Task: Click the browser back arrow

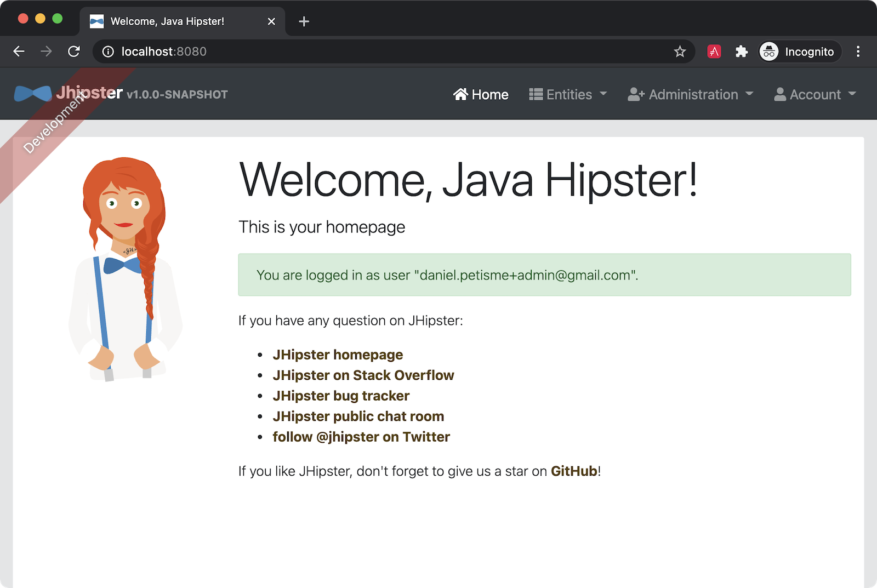Action: tap(19, 52)
